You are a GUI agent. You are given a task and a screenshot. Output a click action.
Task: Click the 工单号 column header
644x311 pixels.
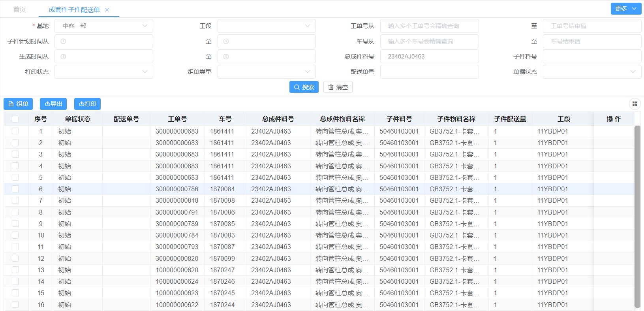pyautogui.click(x=177, y=119)
